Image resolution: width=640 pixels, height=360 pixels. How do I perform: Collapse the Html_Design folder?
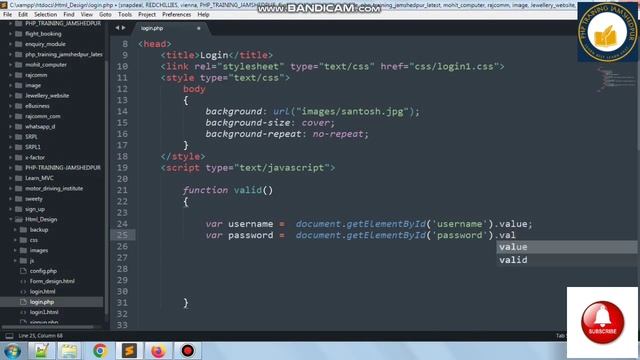click(11, 219)
